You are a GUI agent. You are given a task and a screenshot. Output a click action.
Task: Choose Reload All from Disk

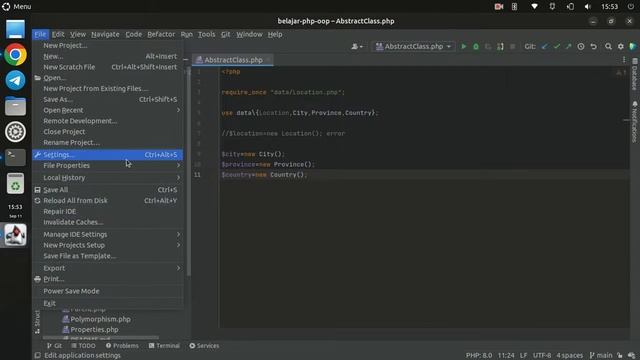[108, 200]
